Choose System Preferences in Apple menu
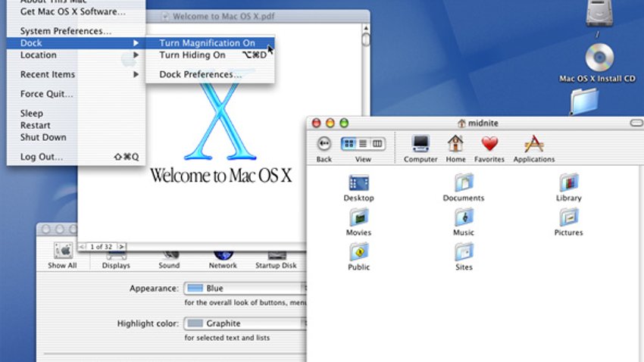 pos(77,31)
